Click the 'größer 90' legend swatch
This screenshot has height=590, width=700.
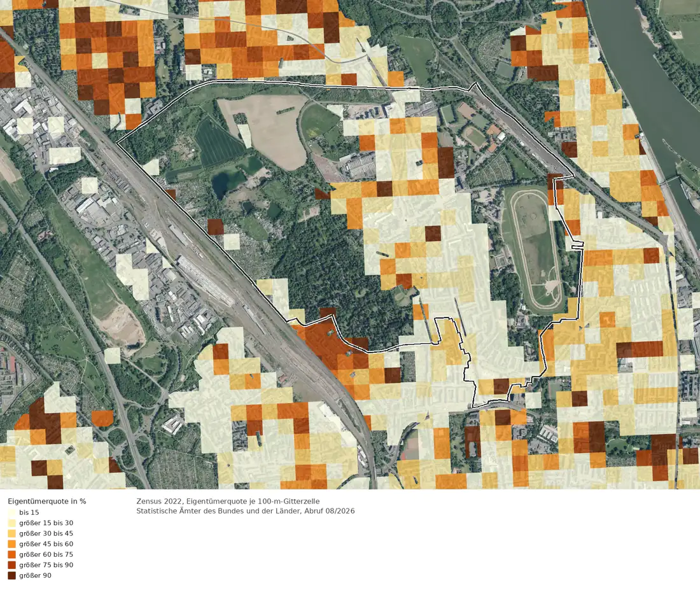pyautogui.click(x=11, y=575)
